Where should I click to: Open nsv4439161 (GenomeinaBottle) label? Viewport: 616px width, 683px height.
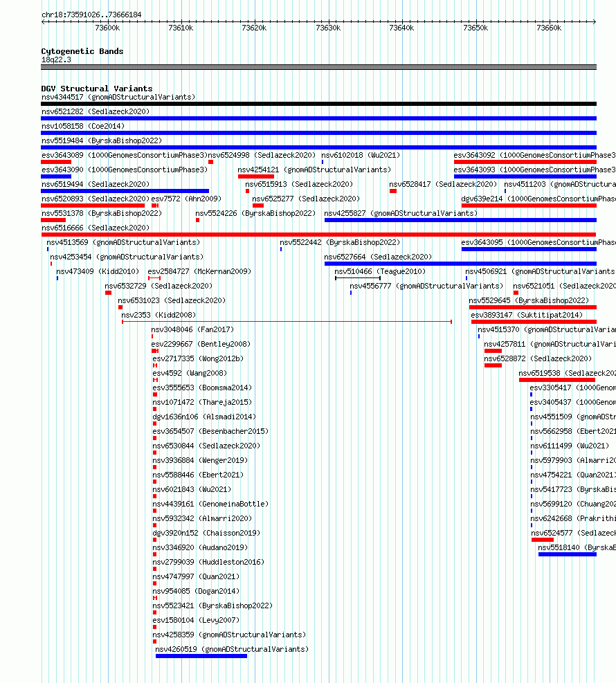[210, 504]
